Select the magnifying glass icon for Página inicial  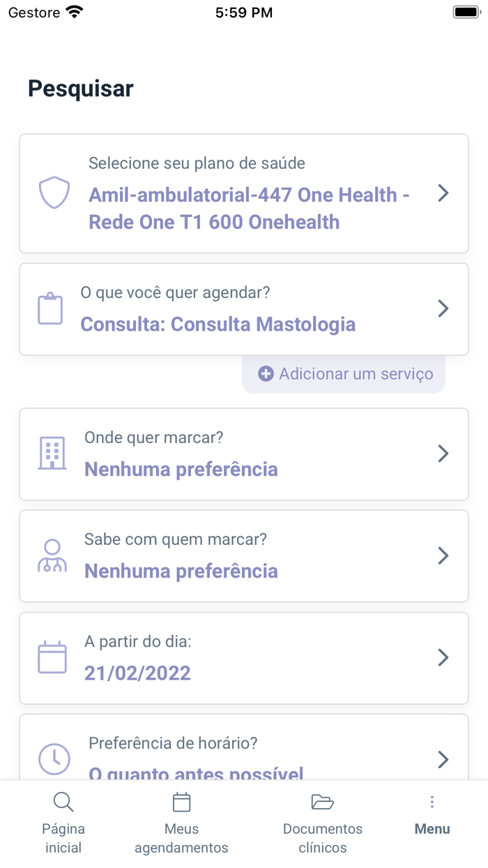63,802
